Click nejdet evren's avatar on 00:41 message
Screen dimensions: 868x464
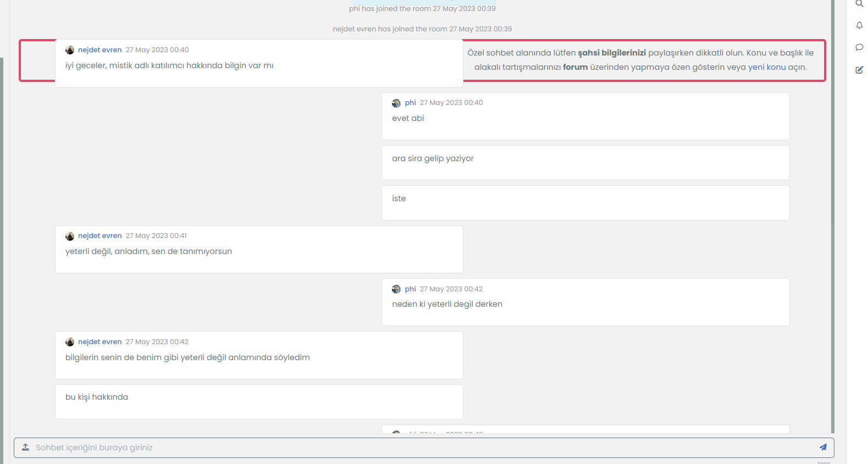70,236
